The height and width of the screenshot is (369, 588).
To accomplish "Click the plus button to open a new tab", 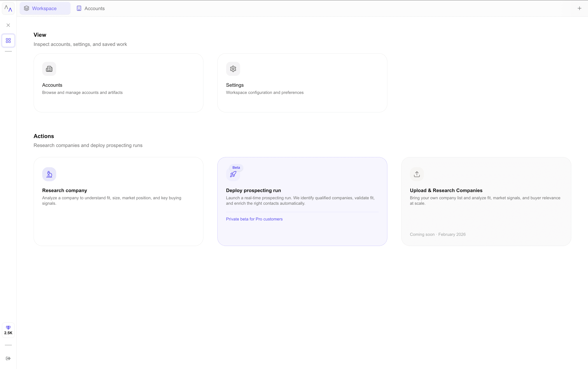I will click(579, 8).
